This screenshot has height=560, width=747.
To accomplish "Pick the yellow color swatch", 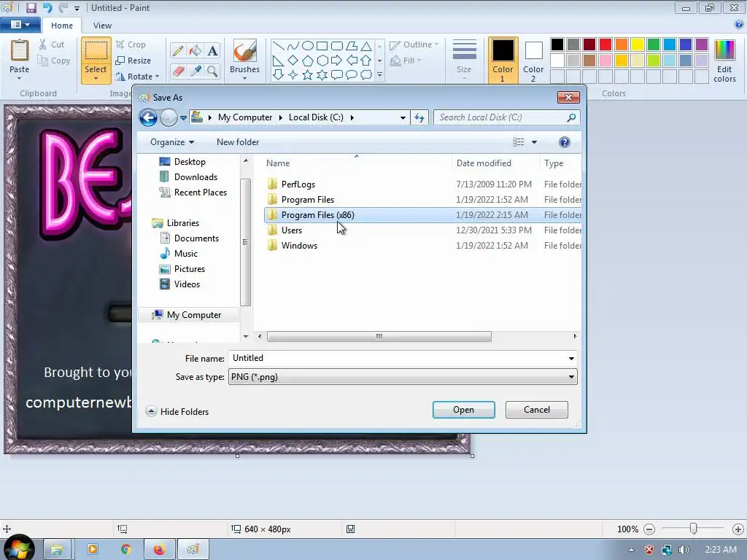I will pyautogui.click(x=638, y=44).
